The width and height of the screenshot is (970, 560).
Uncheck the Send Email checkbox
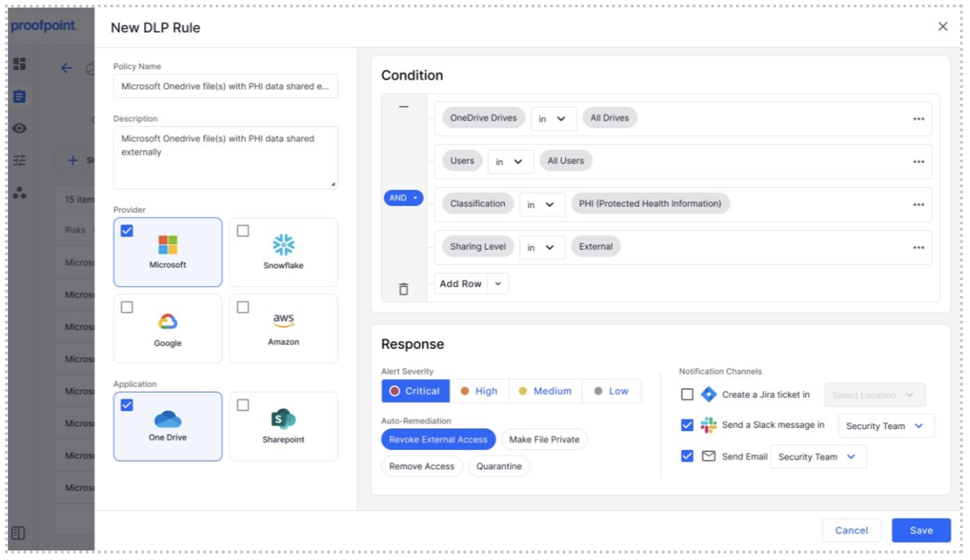(687, 456)
